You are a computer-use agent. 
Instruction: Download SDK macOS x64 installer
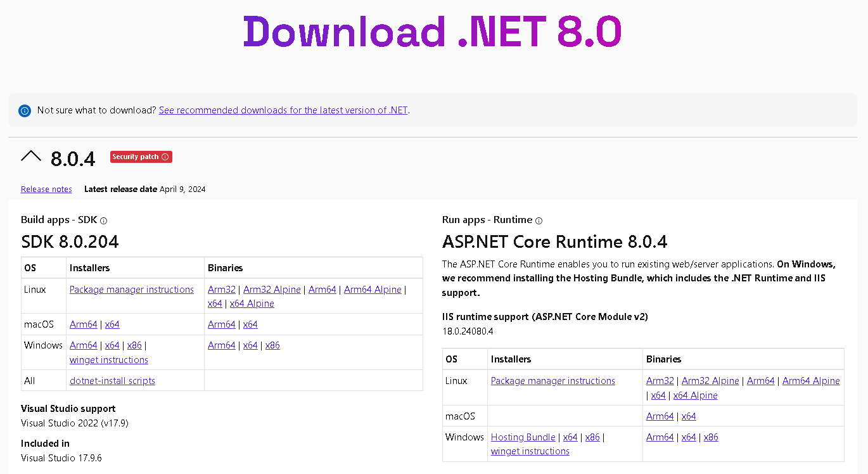(x=112, y=324)
